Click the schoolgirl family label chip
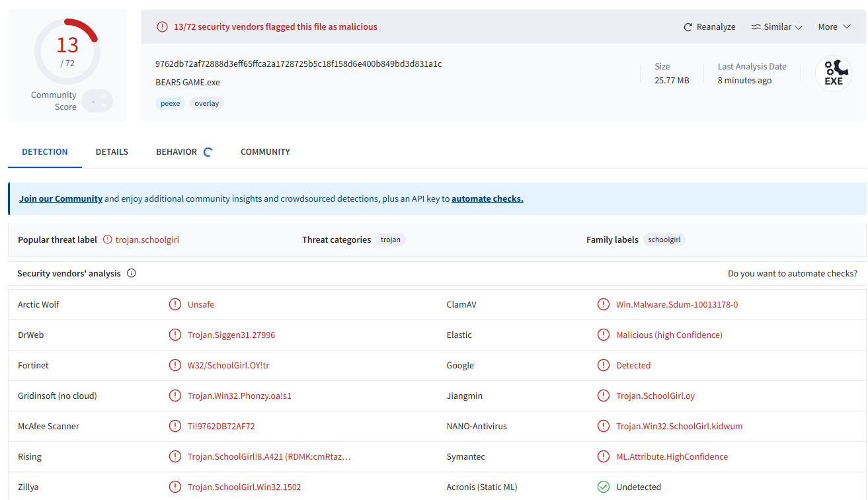This screenshot has width=868, height=500. pyautogui.click(x=664, y=239)
